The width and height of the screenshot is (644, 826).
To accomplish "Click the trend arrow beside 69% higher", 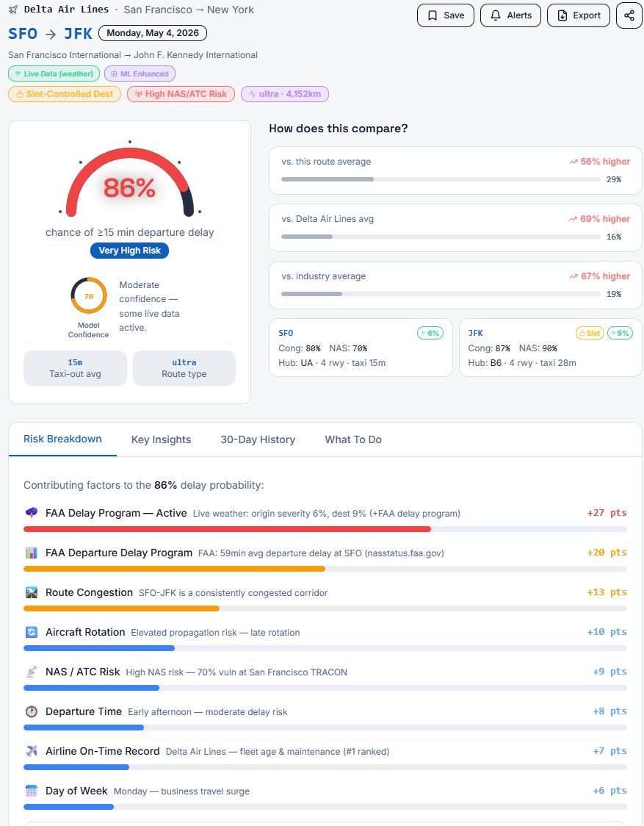I will click(x=573, y=219).
